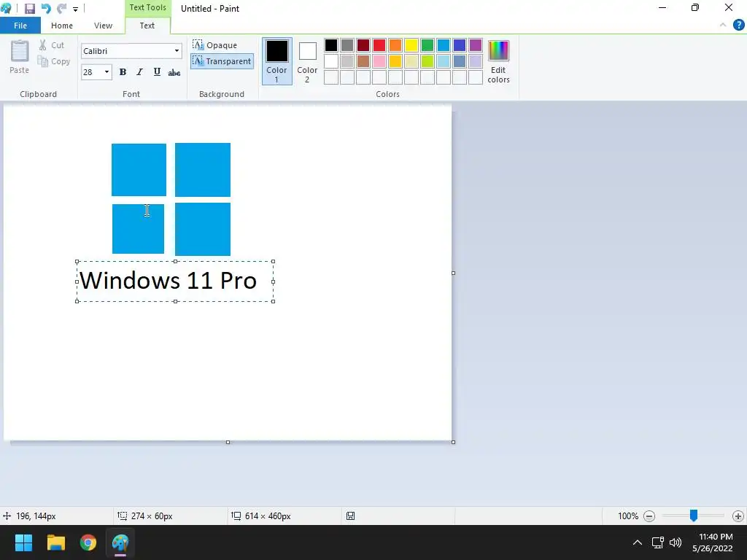Click the top-left blue square on canvas
Screen dimensions: 747x560
[x=139, y=169]
